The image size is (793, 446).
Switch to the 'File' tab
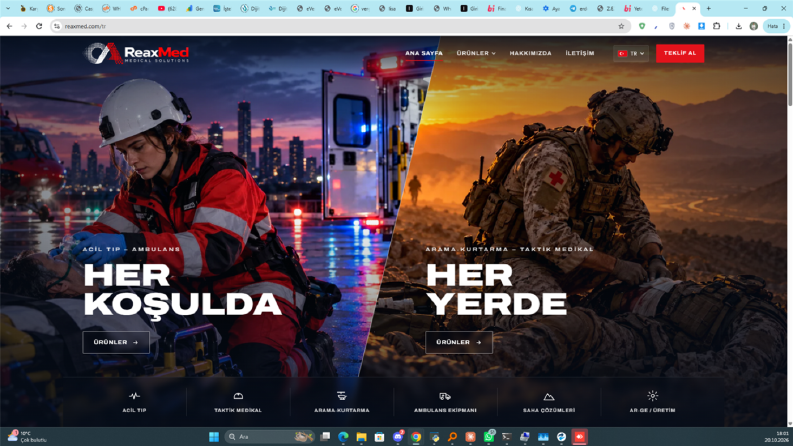click(661, 9)
